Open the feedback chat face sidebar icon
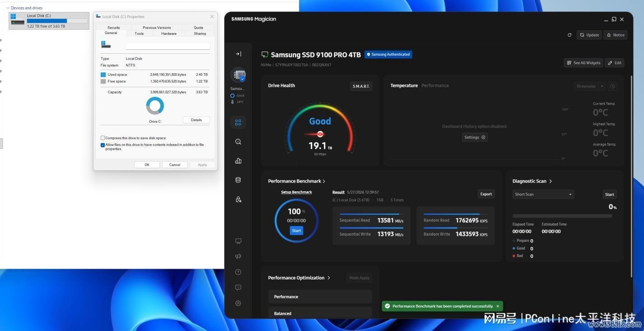The width and height of the screenshot is (644, 331). [x=238, y=287]
